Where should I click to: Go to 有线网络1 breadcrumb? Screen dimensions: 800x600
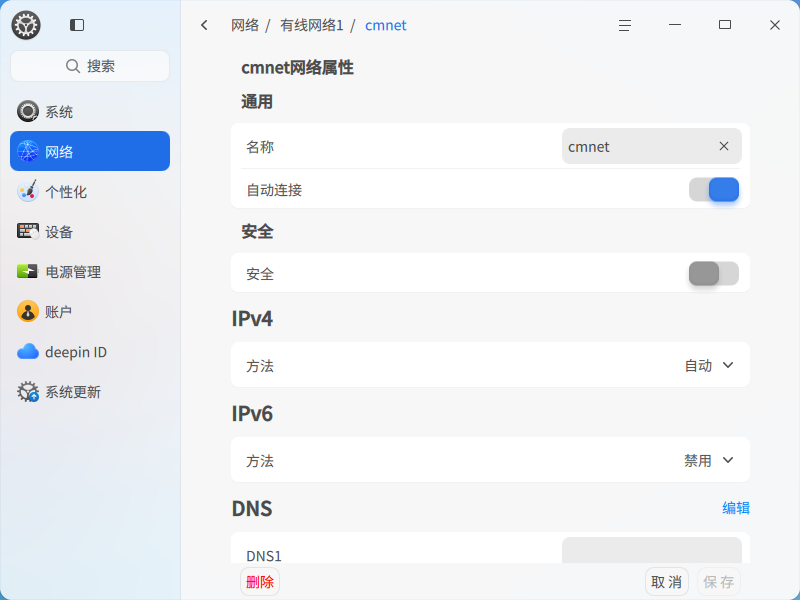point(311,25)
